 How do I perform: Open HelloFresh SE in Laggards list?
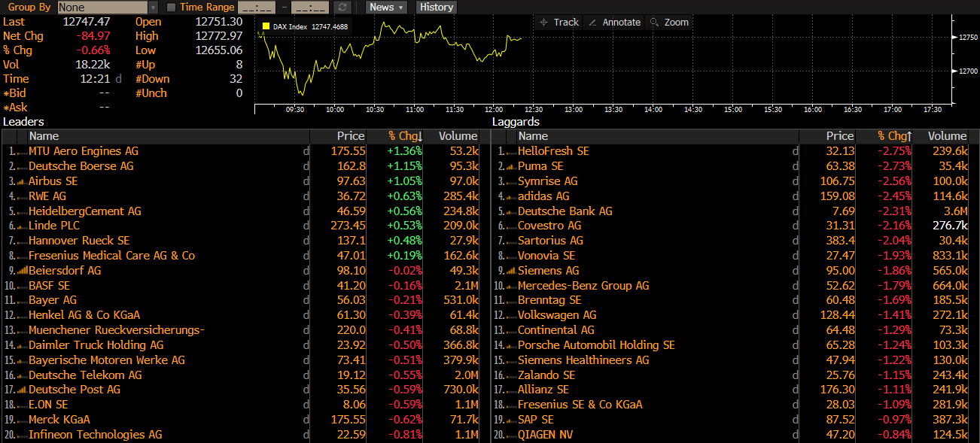click(x=553, y=151)
